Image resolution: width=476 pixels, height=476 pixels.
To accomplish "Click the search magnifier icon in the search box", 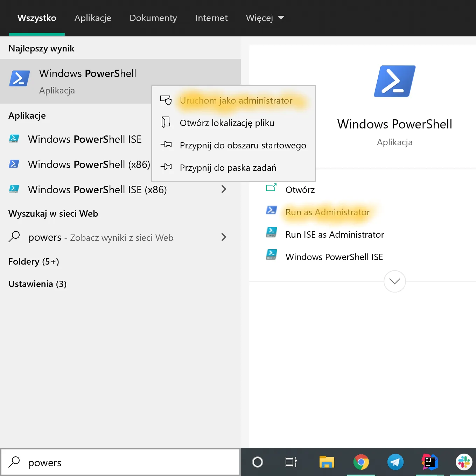I will 14,462.
